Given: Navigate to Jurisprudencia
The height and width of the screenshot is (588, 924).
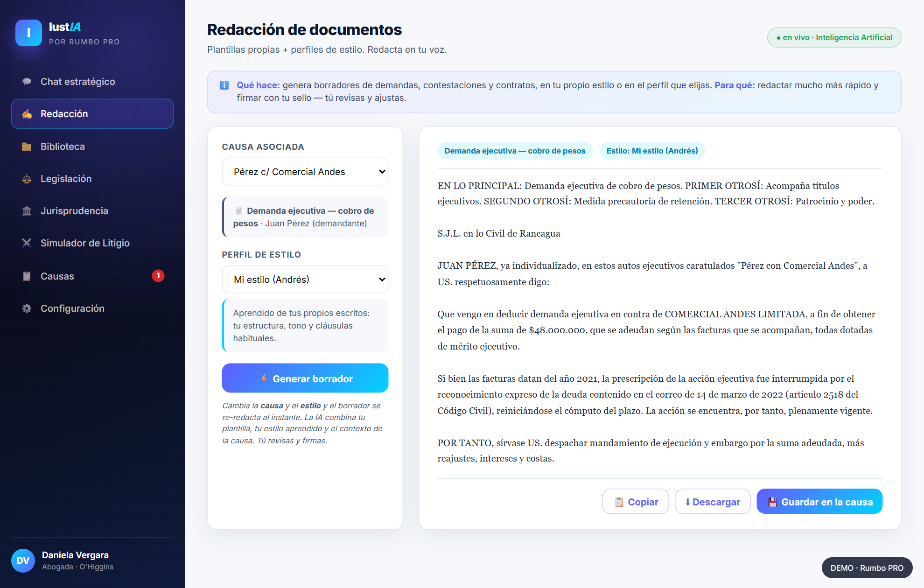Looking at the screenshot, I should (x=92, y=211).
